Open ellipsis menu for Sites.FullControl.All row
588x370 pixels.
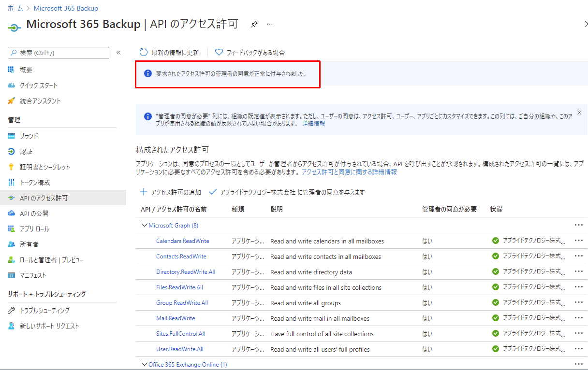click(579, 334)
